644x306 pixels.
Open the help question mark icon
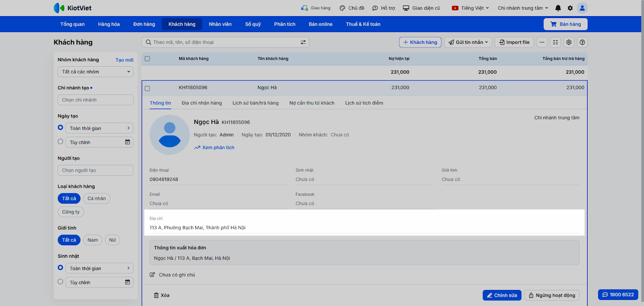coord(582,42)
